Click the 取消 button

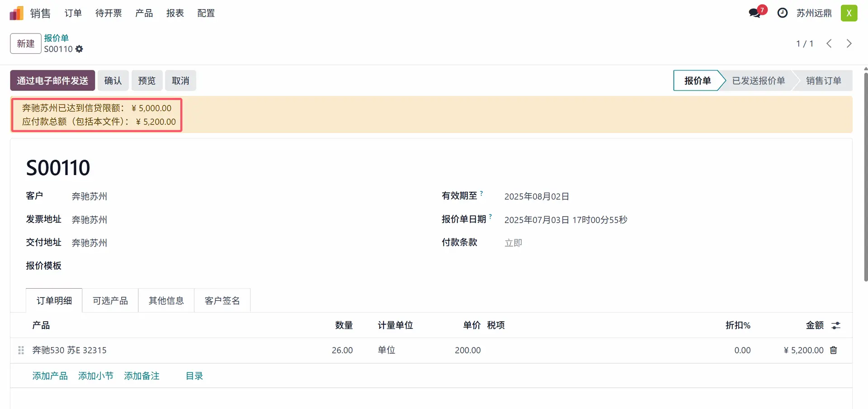[x=180, y=81]
